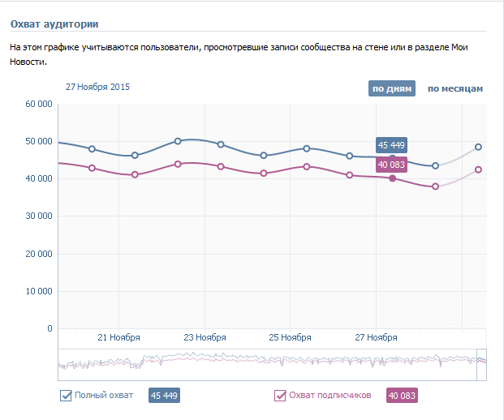Click the highlighted pink point for 27 Ноября
504x420 pixels.
(393, 178)
